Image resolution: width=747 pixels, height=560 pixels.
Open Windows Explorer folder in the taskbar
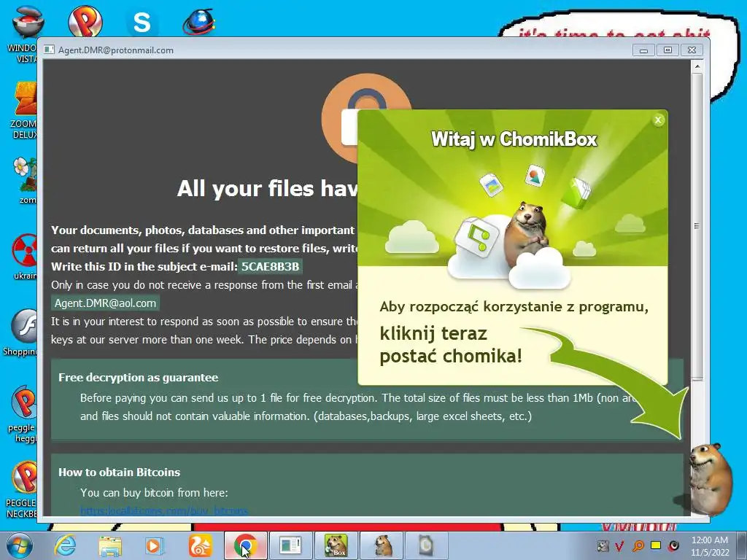coord(110,545)
